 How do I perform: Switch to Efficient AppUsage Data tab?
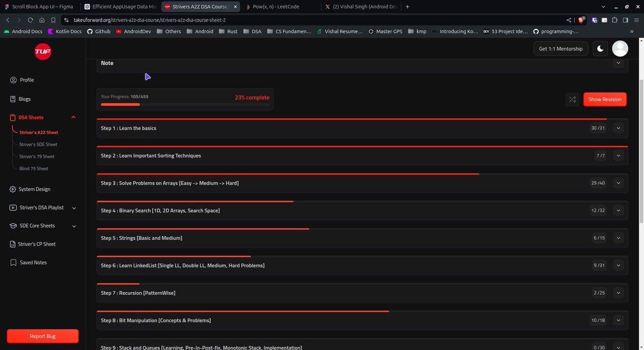tap(121, 6)
